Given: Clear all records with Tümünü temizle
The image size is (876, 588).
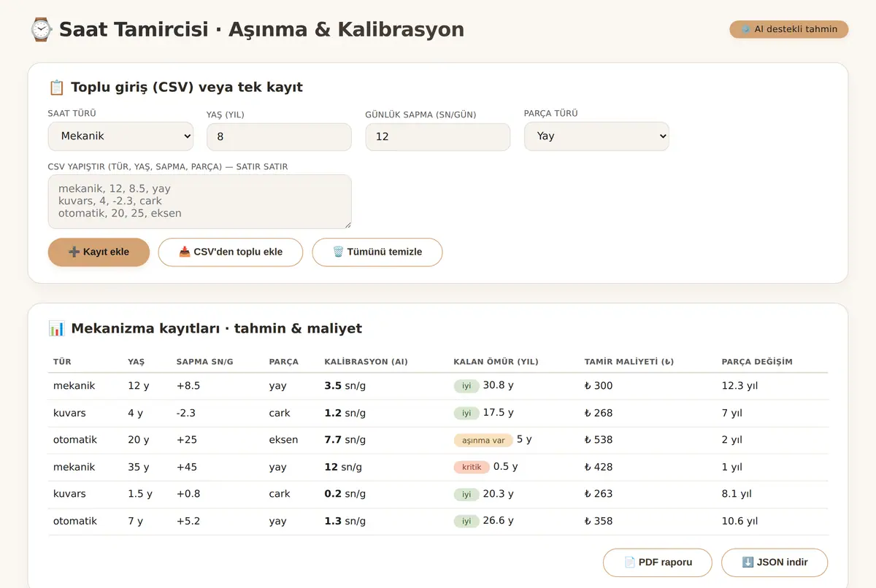Looking at the screenshot, I should (377, 252).
